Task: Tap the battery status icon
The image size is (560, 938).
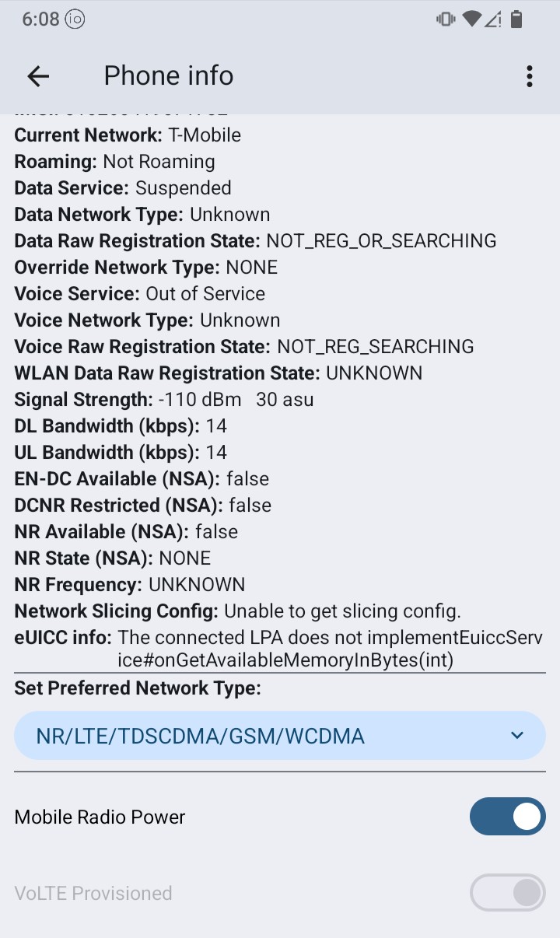Action: (x=516, y=19)
